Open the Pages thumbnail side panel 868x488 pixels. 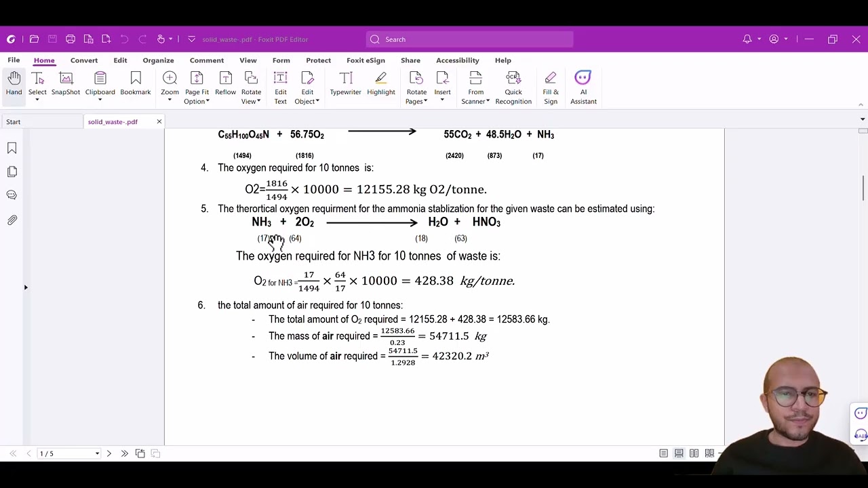12,171
